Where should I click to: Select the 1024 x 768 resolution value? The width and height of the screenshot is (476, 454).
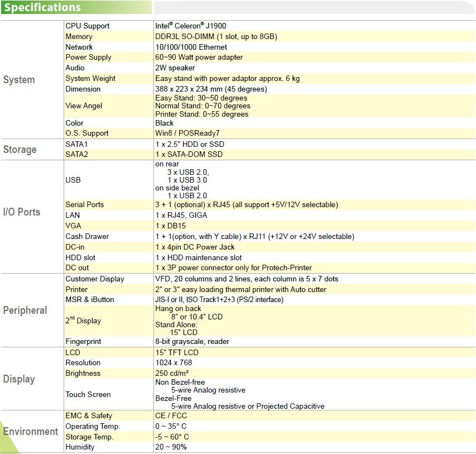pyautogui.click(x=174, y=362)
